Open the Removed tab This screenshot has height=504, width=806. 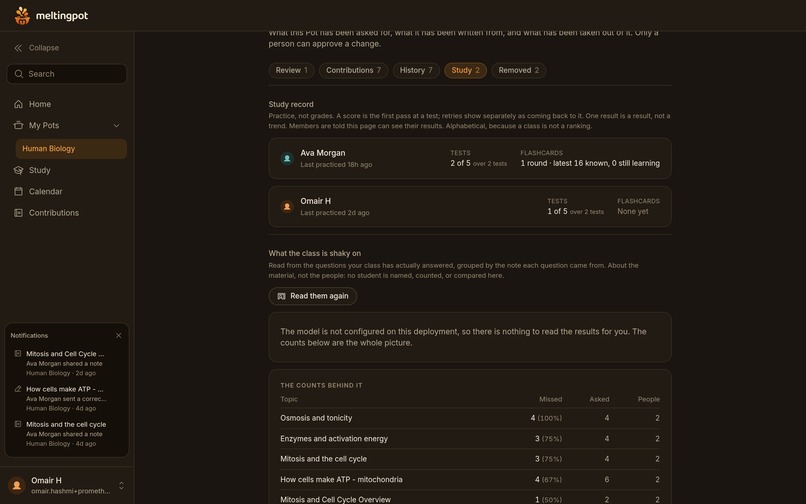[519, 70]
